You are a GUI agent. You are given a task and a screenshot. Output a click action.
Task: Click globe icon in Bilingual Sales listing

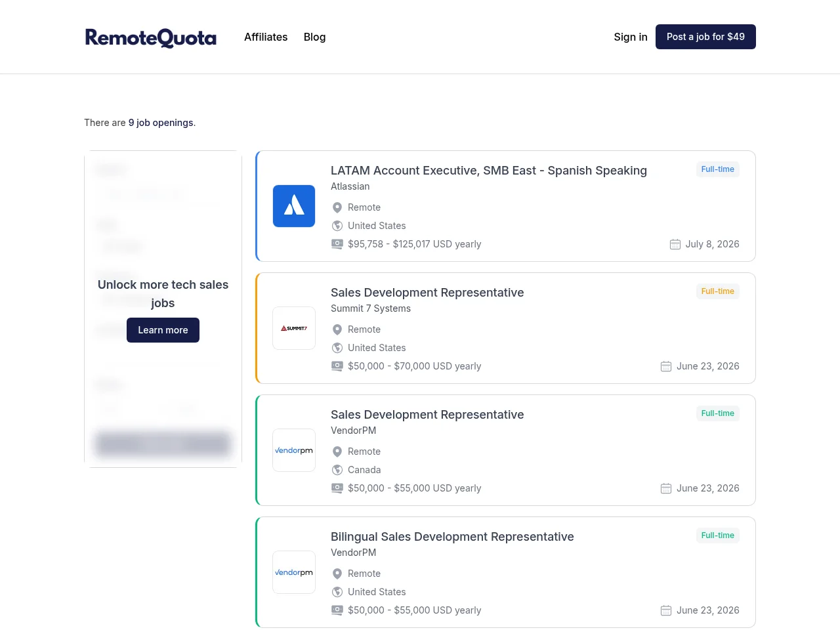[337, 592]
